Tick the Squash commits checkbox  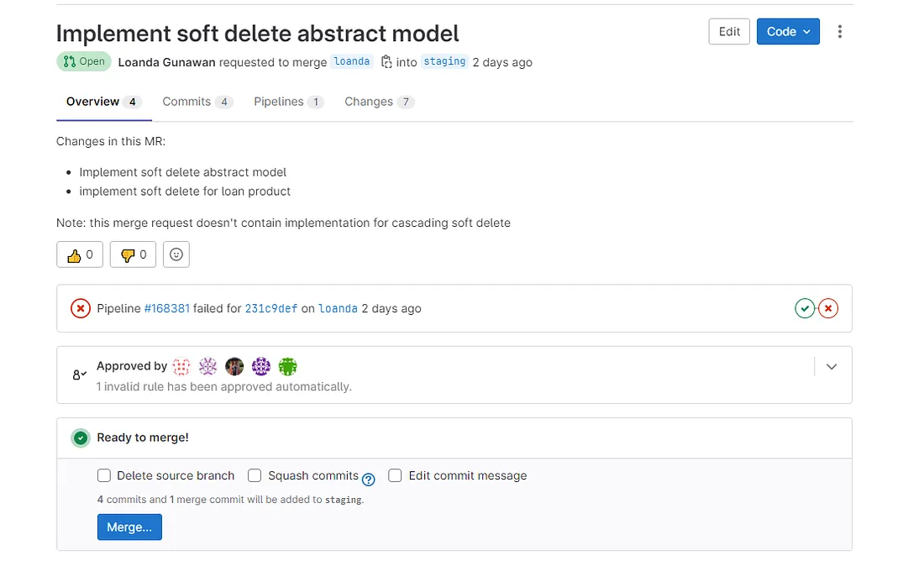[255, 475]
